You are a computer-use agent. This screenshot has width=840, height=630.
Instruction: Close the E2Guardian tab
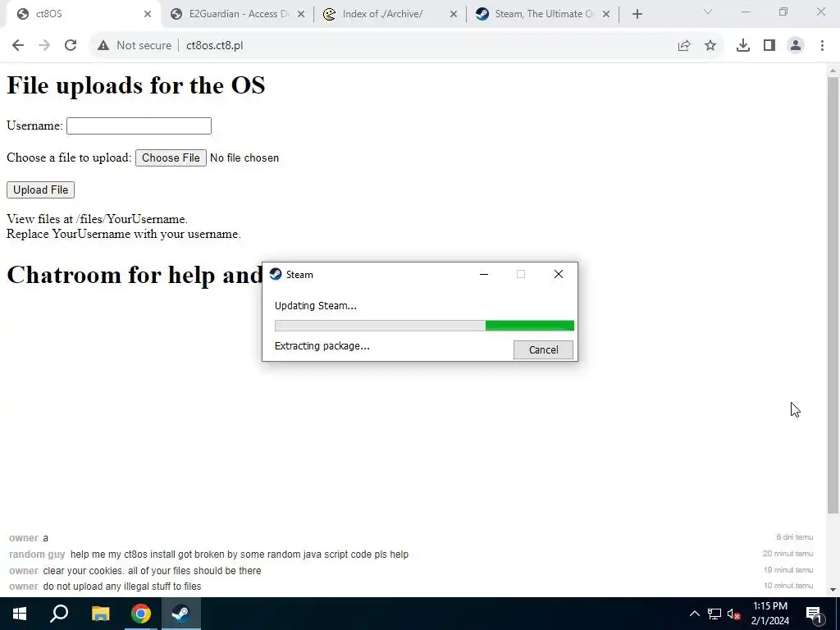(x=301, y=14)
